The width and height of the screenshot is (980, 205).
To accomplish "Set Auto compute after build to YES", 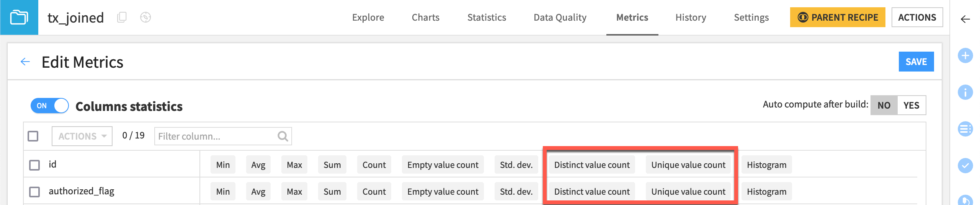I will 911,105.
